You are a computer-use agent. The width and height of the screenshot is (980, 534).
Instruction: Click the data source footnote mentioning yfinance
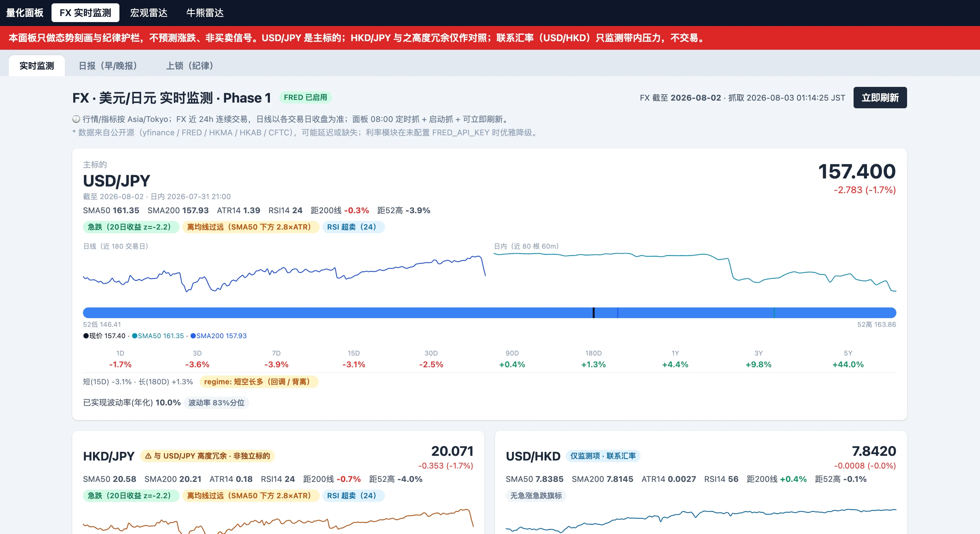[306, 132]
